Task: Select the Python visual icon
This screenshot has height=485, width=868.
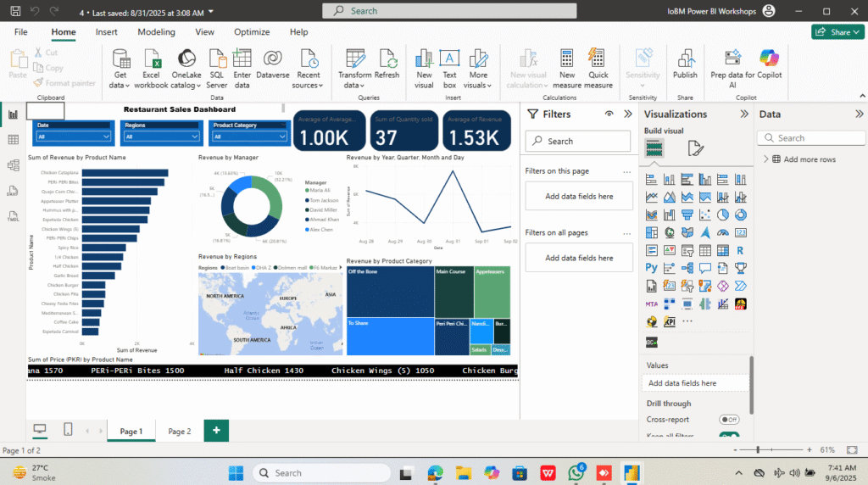Action: point(651,268)
